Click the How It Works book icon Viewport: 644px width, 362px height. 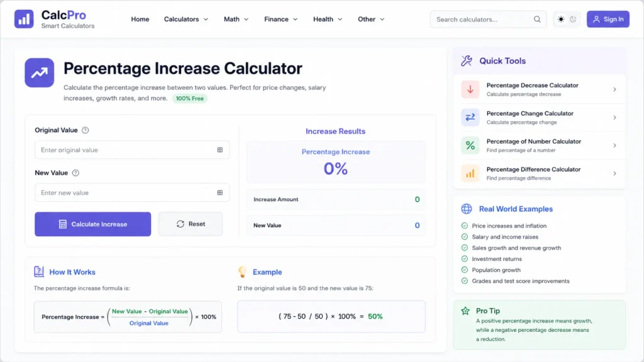38,271
